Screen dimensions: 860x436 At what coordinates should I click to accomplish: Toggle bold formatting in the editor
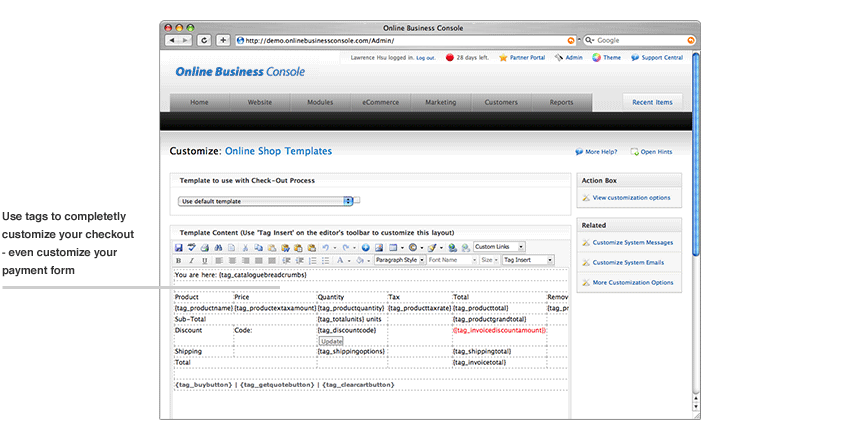click(179, 260)
